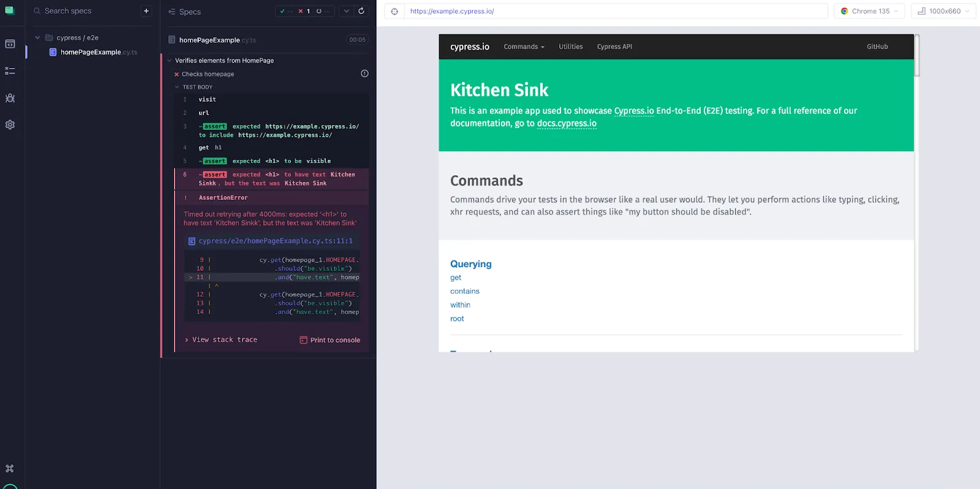Click the app preview vertical scrollbar
Screen dimensions: 980x489
click(x=917, y=56)
